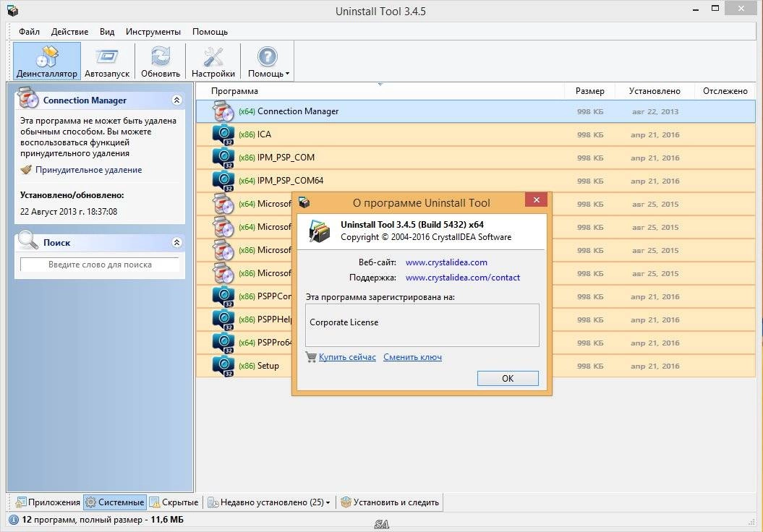
Task: Click Принудительное удаление force removal link
Action: point(88,170)
